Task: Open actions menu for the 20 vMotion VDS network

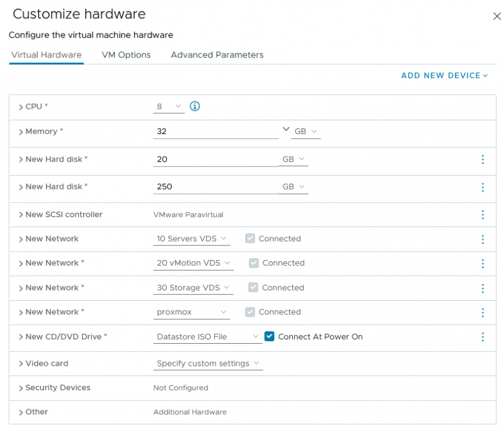Action: click(483, 263)
